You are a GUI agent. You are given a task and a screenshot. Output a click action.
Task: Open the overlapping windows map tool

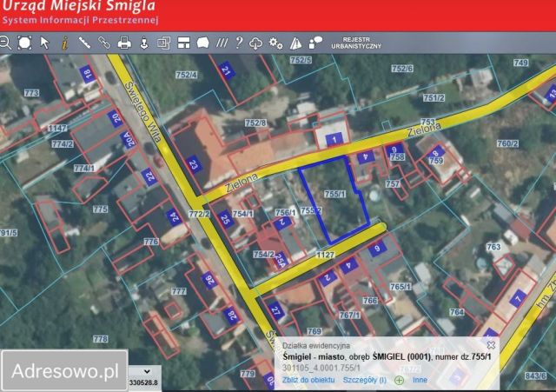pos(164,43)
